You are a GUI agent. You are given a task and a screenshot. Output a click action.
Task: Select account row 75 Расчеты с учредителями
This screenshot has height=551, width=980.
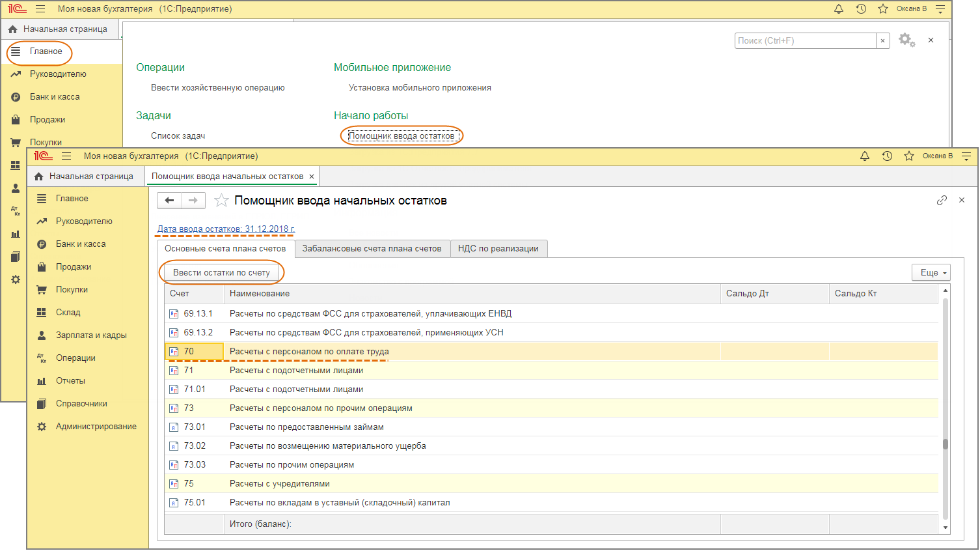[551, 484]
